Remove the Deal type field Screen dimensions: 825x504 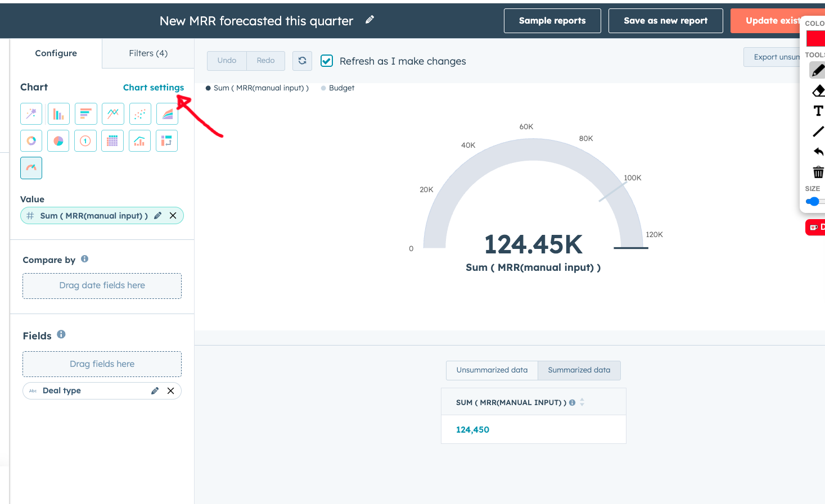pyautogui.click(x=170, y=391)
